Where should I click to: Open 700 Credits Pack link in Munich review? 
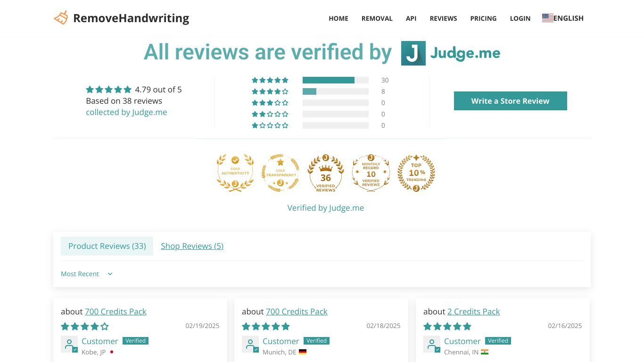point(297,312)
